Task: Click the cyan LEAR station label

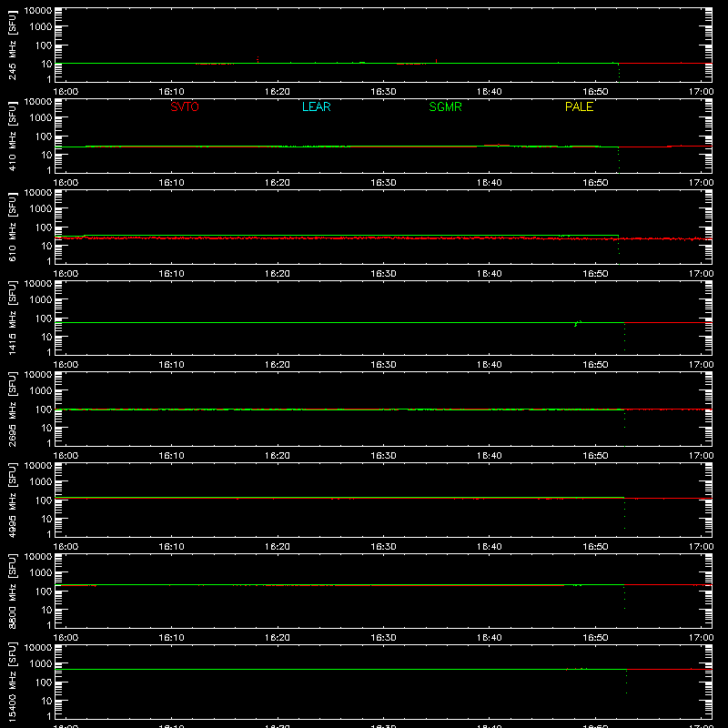Action: pyautogui.click(x=316, y=106)
